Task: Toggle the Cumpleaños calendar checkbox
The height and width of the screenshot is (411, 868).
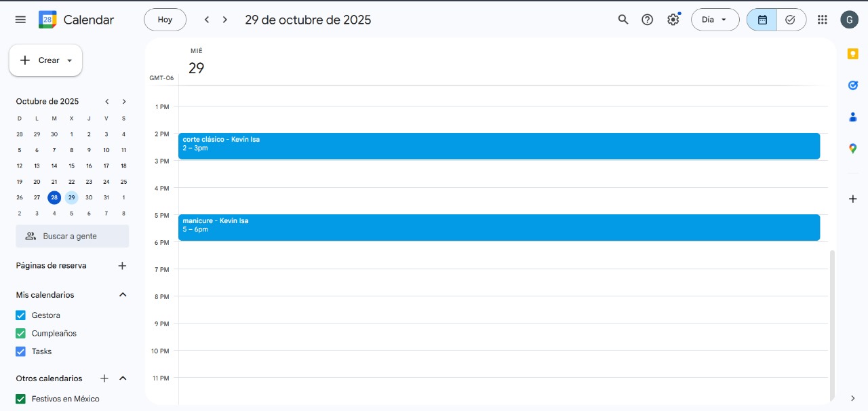Action: (x=20, y=334)
